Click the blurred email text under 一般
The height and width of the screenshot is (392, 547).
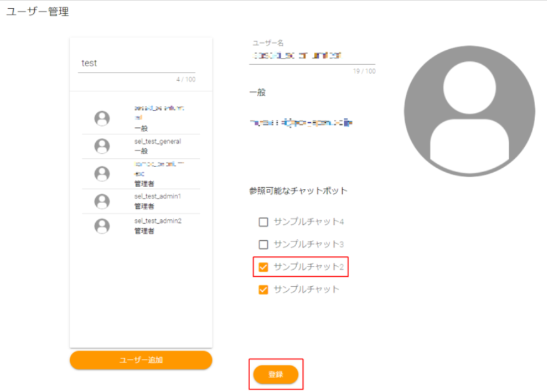pyautogui.click(x=301, y=122)
